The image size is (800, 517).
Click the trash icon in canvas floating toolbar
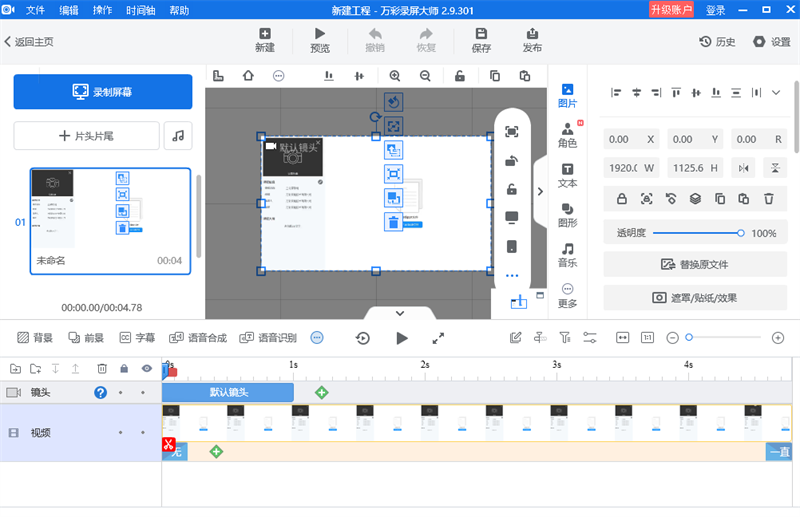click(393, 222)
